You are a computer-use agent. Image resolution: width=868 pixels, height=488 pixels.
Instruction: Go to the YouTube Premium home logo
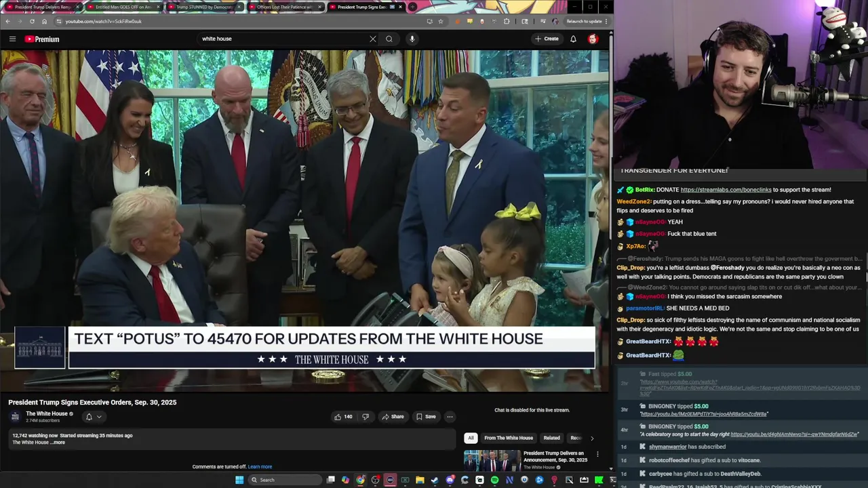click(x=42, y=39)
